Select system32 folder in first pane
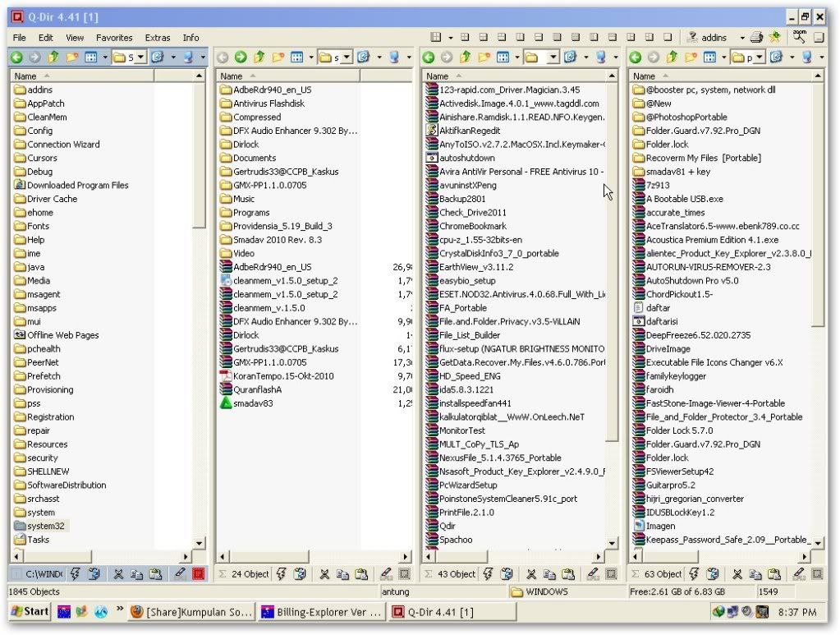Image resolution: width=840 pixels, height=635 pixels. (x=39, y=527)
